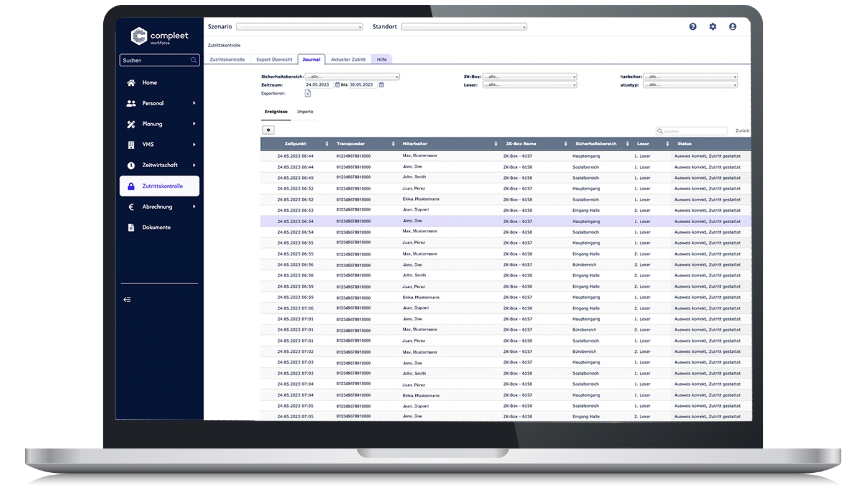The height and width of the screenshot is (494, 868).
Task: Click the status text in the 07:00 row
Action: tap(708, 308)
